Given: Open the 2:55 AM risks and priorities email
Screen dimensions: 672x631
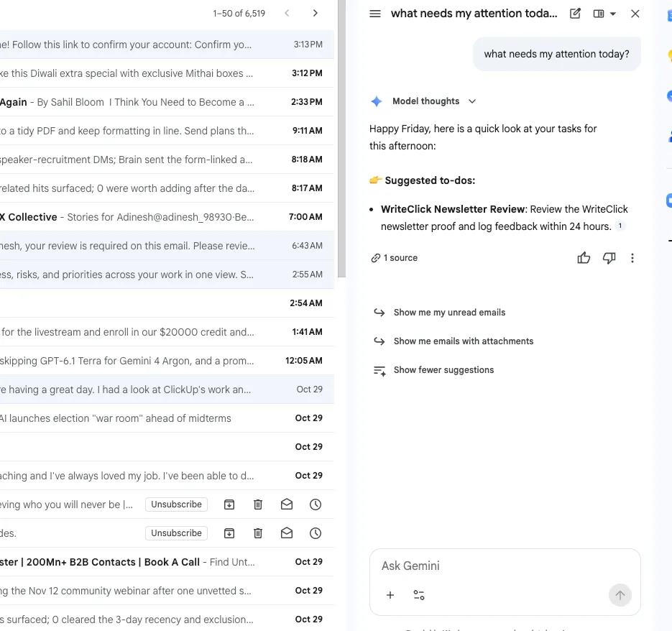Looking at the screenshot, I should click(167, 275).
